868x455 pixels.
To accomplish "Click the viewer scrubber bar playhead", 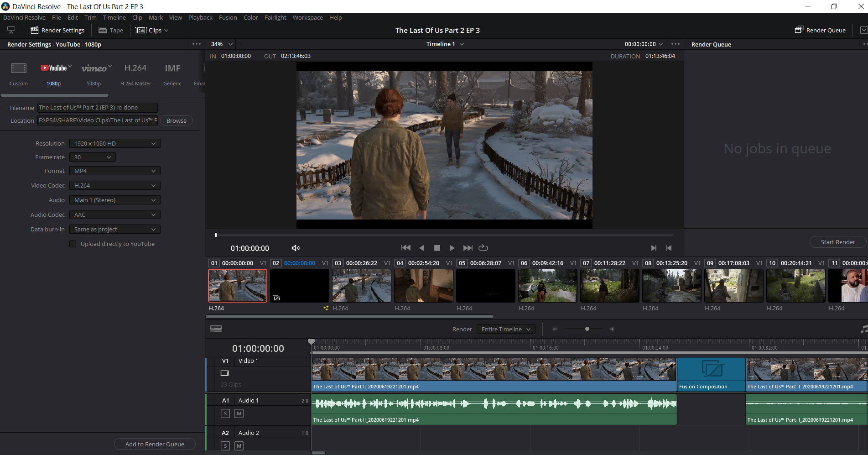I will pos(216,235).
